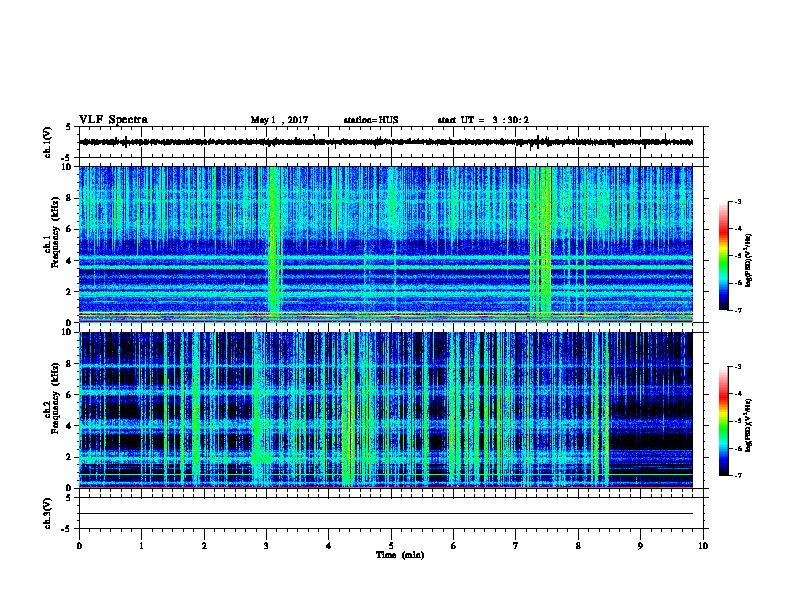This screenshot has height=612, width=792.
Task: Click the ch.2 frequency axis "6" tick label
Action: click(x=69, y=395)
